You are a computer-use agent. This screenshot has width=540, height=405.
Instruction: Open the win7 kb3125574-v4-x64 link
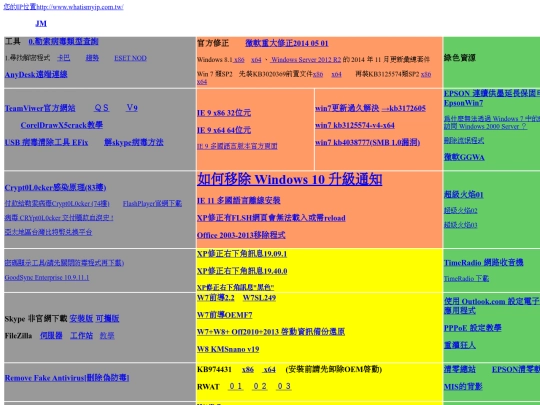(x=355, y=125)
